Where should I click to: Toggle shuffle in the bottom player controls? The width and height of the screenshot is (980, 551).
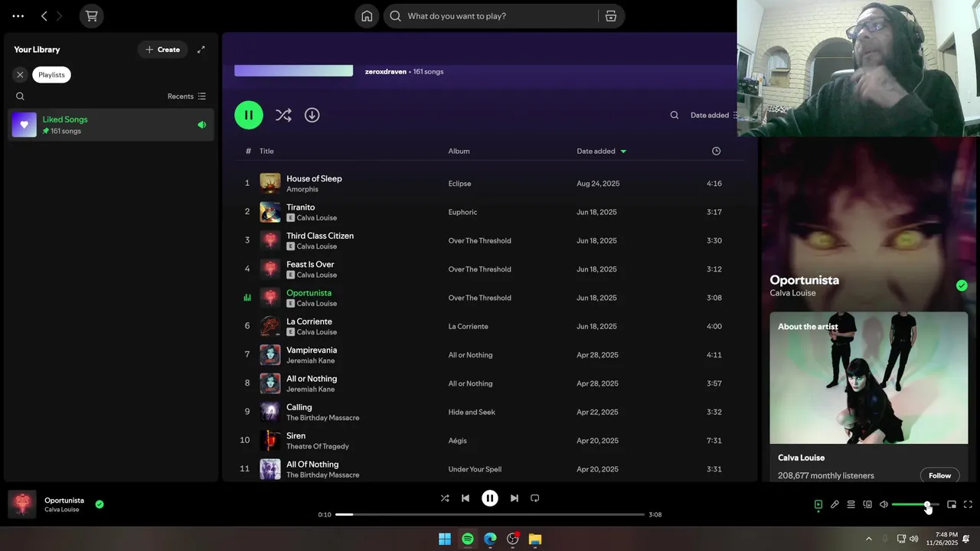click(x=445, y=498)
